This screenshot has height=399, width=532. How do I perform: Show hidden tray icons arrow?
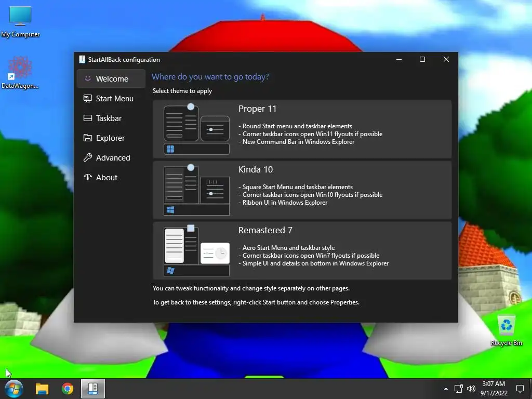(446, 389)
